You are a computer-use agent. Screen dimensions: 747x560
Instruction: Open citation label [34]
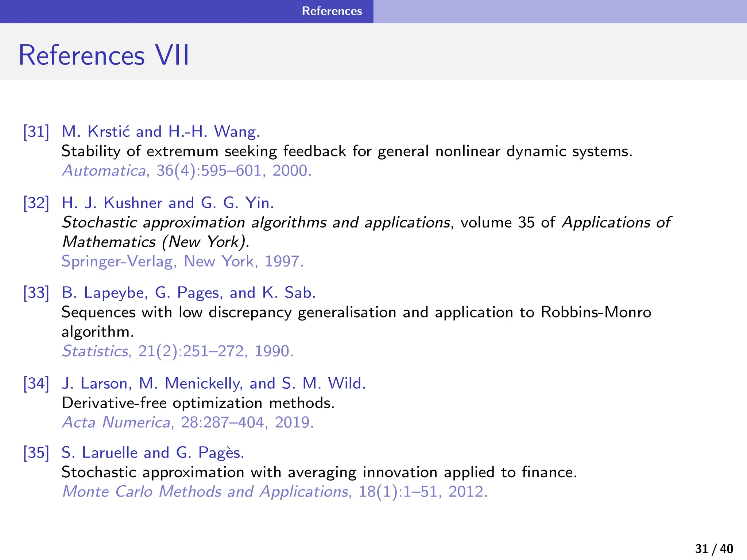point(36,384)
